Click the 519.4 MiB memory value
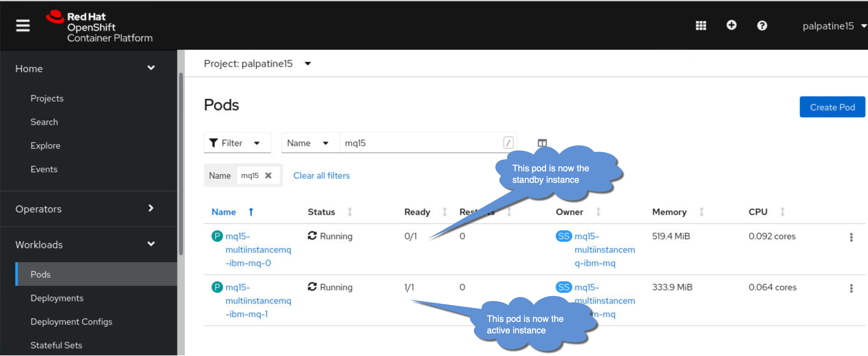The width and height of the screenshot is (868, 356). pyautogui.click(x=671, y=236)
